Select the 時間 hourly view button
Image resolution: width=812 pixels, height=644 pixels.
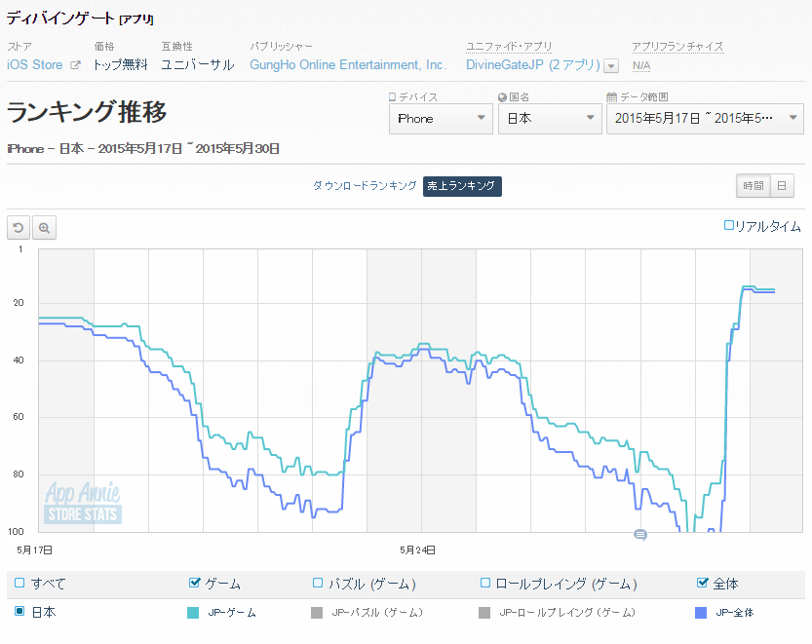coord(754,186)
